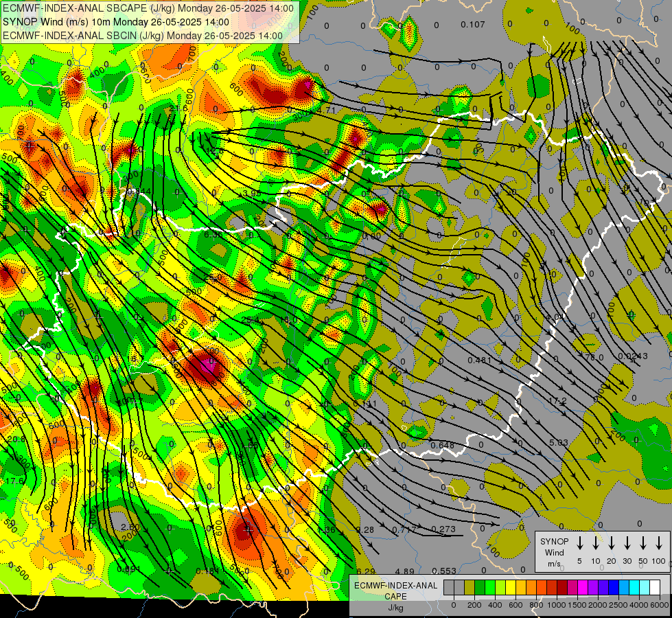Screen dimensions: 672x618
Task: Click the 1500 tick in the CAPE legend
Action: click(x=577, y=605)
